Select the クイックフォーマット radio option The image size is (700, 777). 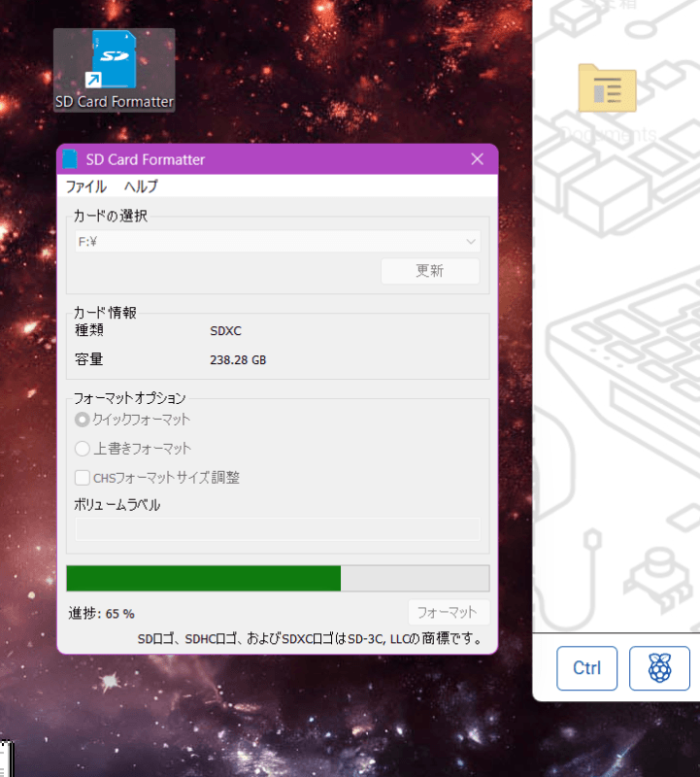(x=83, y=420)
